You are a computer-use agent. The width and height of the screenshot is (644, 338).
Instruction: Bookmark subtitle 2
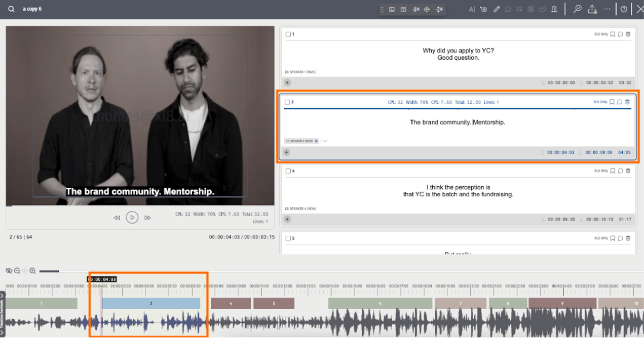[x=612, y=102]
